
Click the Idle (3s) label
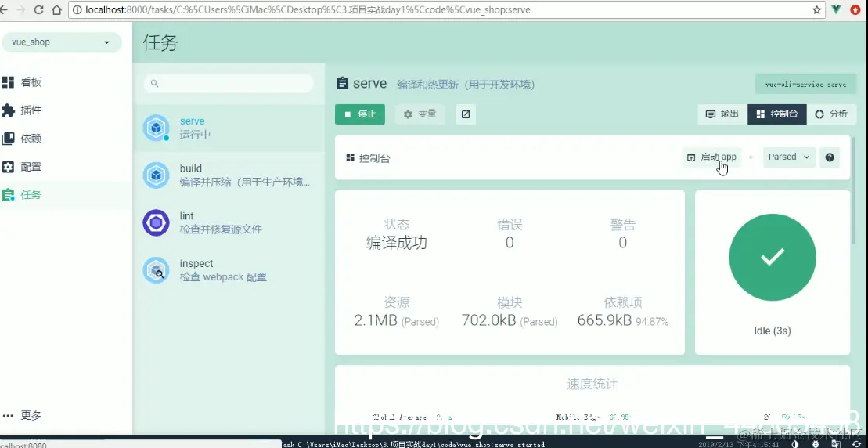coord(773,331)
